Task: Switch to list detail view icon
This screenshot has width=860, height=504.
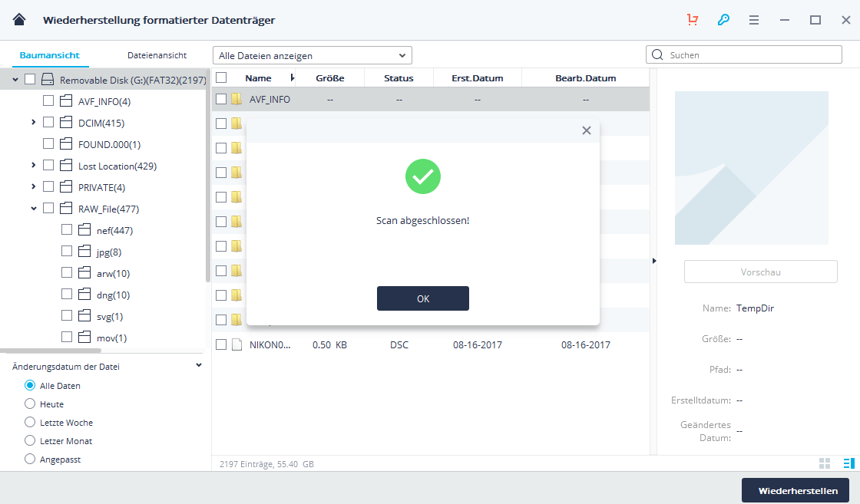Action: (848, 463)
